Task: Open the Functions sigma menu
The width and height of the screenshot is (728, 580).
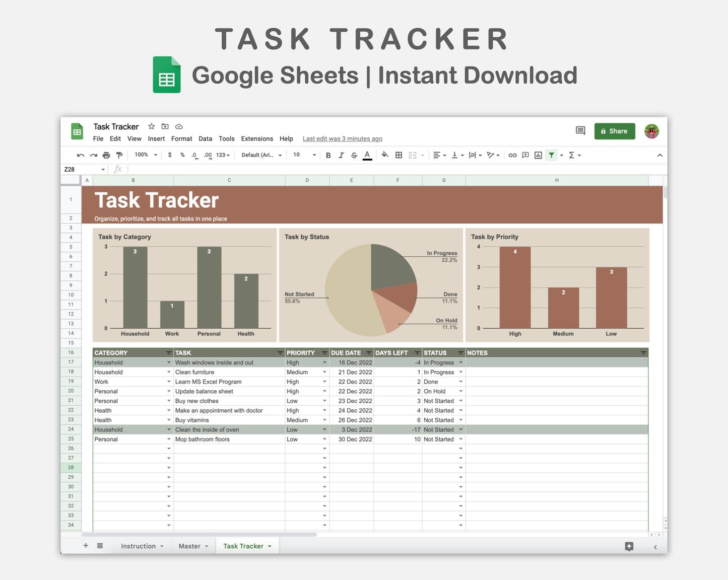Action: click(574, 155)
